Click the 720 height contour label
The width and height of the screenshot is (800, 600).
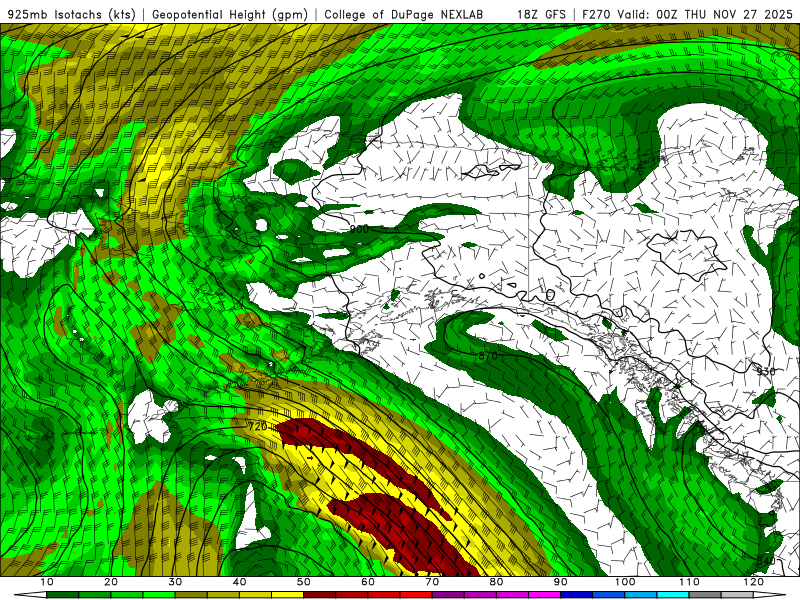[x=258, y=426]
